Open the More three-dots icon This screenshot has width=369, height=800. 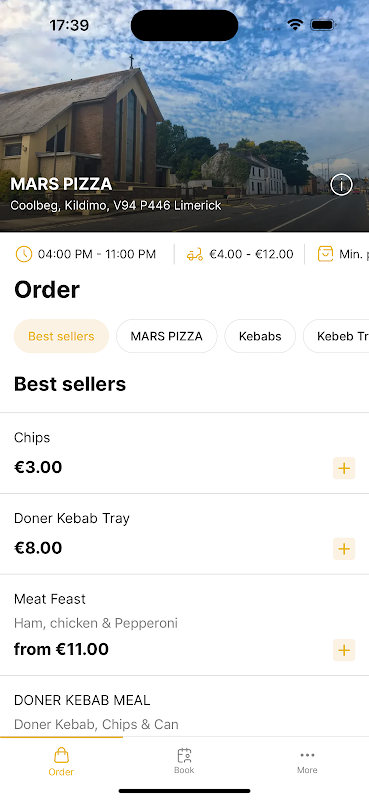(x=307, y=755)
